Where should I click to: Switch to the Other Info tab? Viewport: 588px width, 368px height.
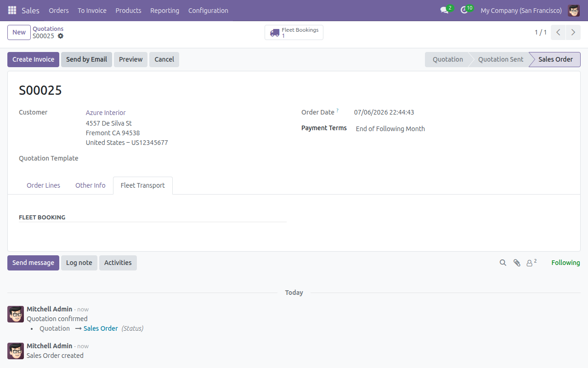click(x=90, y=185)
